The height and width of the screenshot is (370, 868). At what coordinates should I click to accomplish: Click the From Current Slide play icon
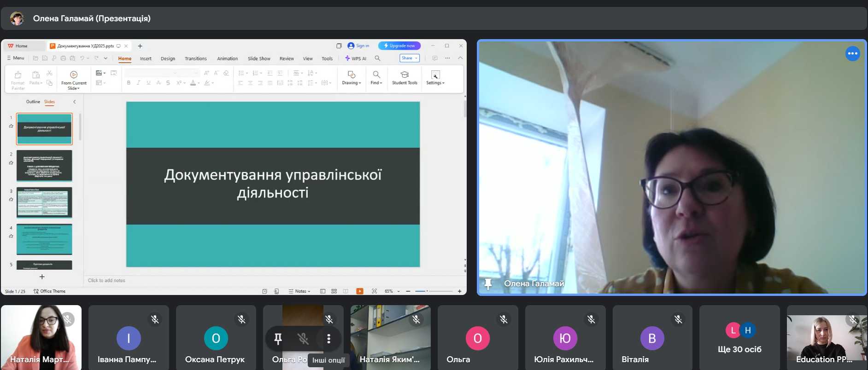(74, 75)
